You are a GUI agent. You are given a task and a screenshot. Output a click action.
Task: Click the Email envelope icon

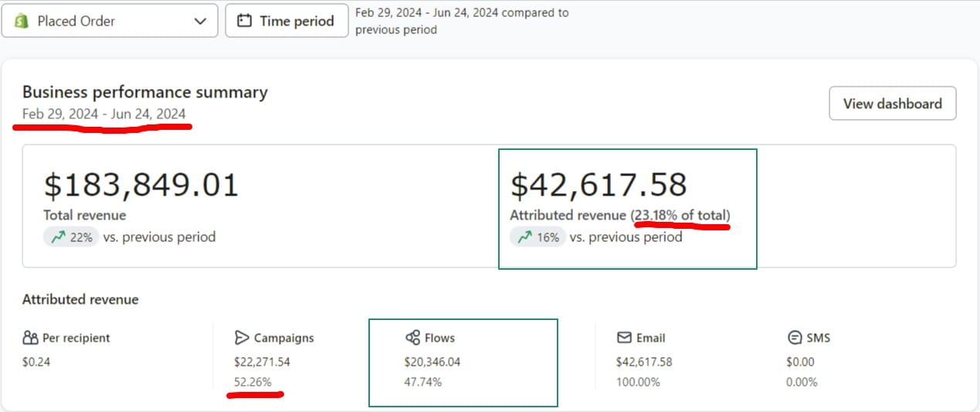[x=624, y=338]
